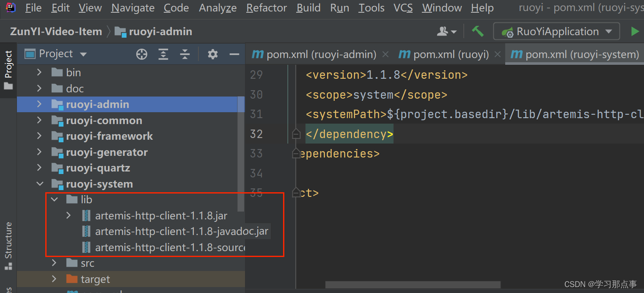Open the View menu
Image resolution: width=644 pixels, height=293 pixels.
click(90, 8)
